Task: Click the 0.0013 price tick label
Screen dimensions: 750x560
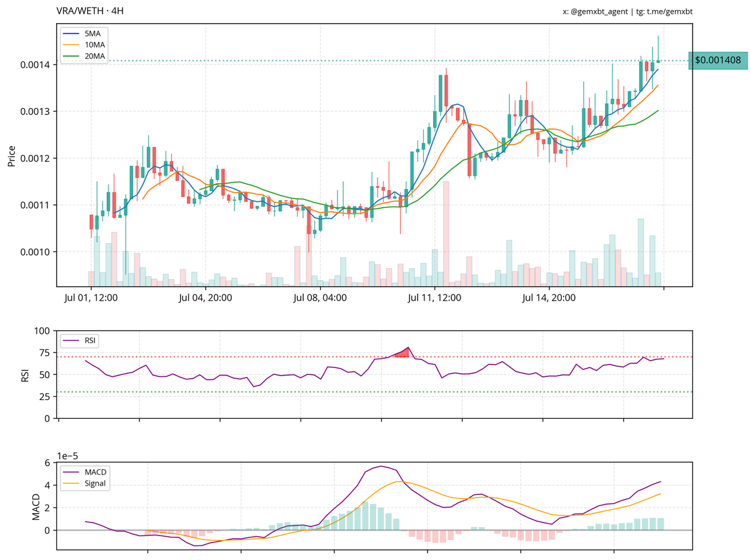Action: click(34, 111)
